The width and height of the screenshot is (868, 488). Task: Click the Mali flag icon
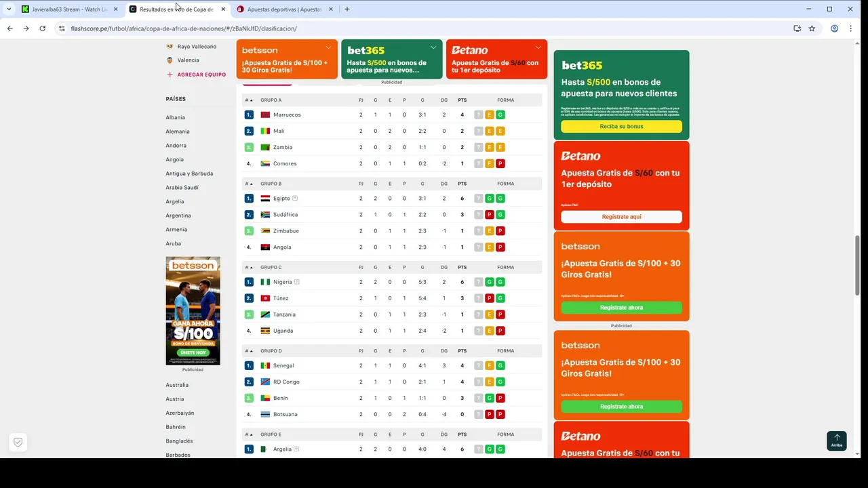click(x=265, y=131)
